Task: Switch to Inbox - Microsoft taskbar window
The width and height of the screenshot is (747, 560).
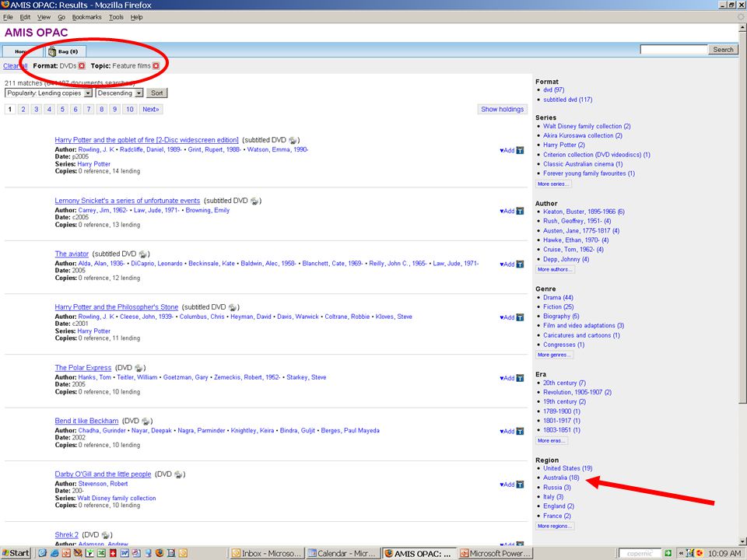Action: click(x=267, y=553)
